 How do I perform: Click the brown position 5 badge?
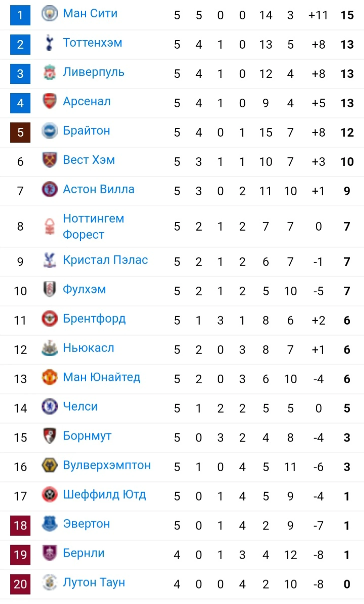20,132
